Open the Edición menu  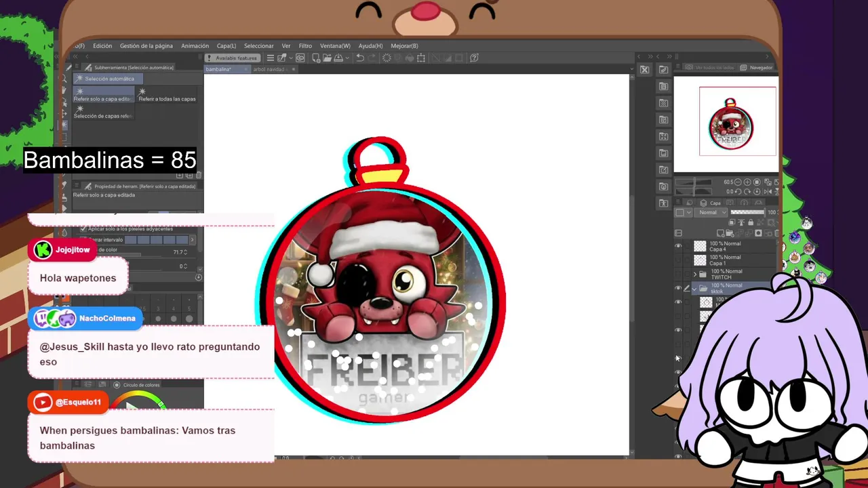(x=102, y=46)
